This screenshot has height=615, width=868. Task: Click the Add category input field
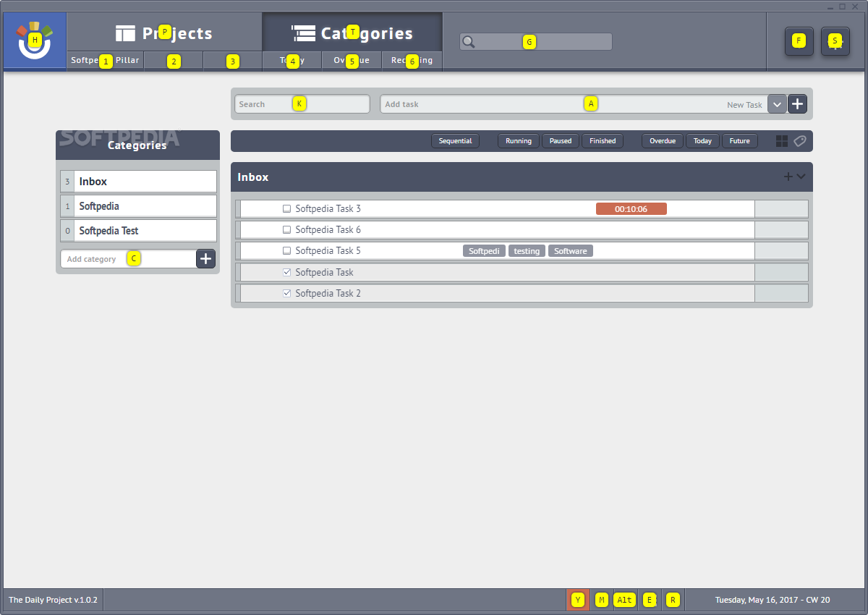128,259
